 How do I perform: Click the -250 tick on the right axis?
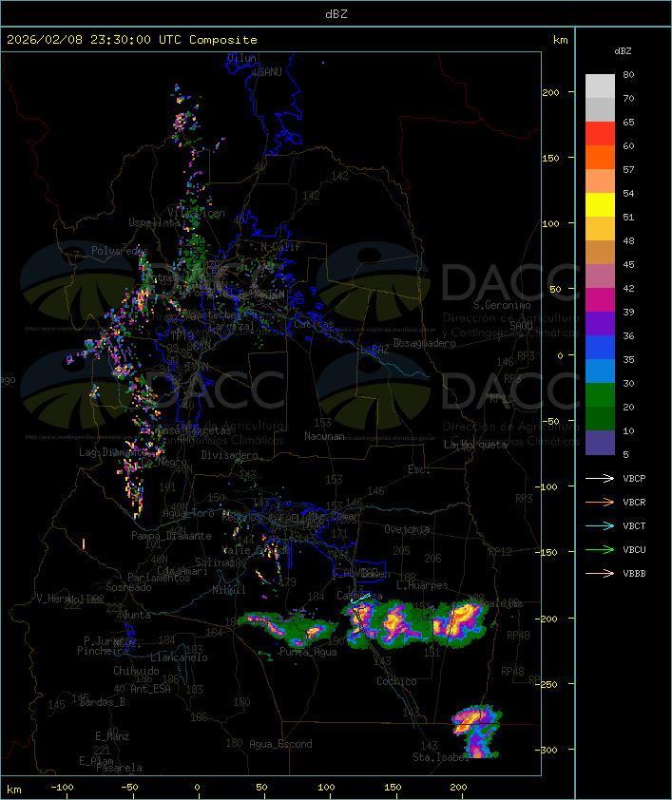(547, 684)
